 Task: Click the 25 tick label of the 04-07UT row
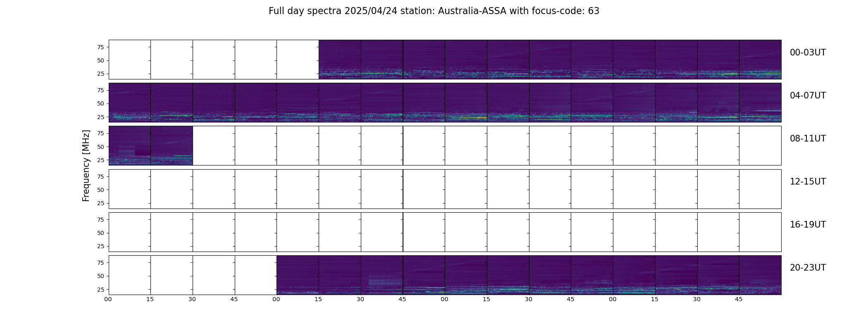coord(100,117)
